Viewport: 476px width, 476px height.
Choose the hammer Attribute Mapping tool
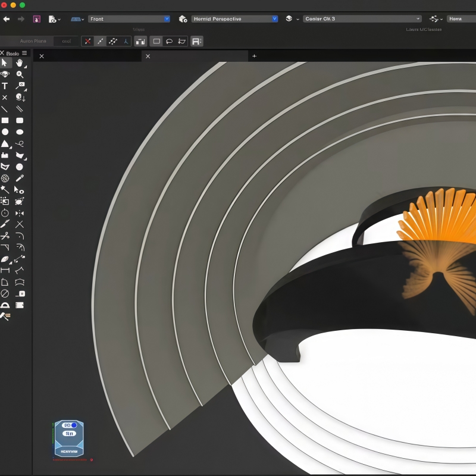[5, 317]
